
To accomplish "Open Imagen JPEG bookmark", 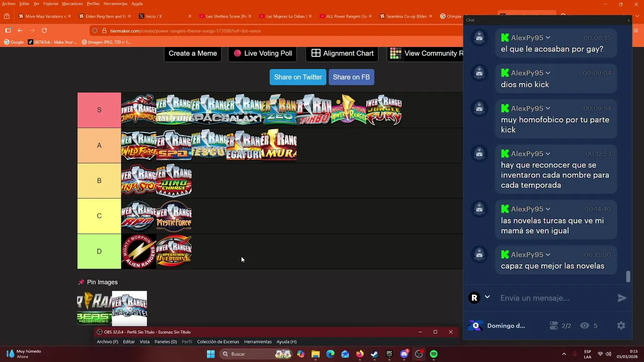I will pos(106,42).
